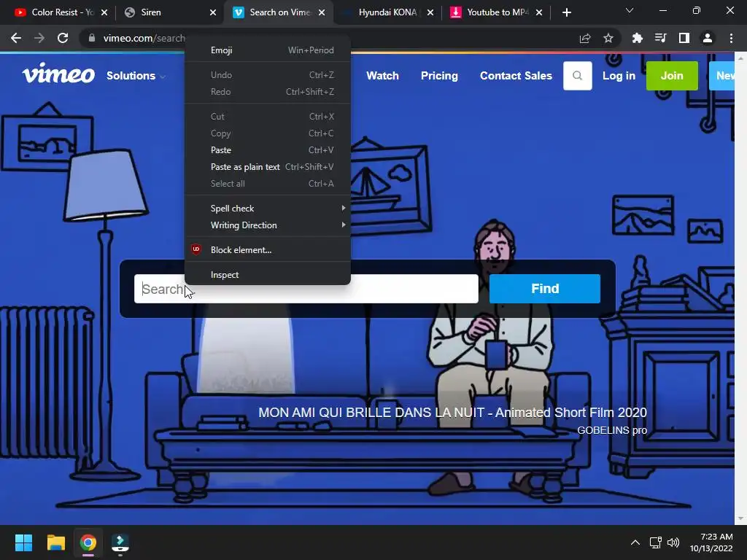The image size is (747, 560).
Task: Open the downloader app in taskbar
Action: click(x=120, y=542)
